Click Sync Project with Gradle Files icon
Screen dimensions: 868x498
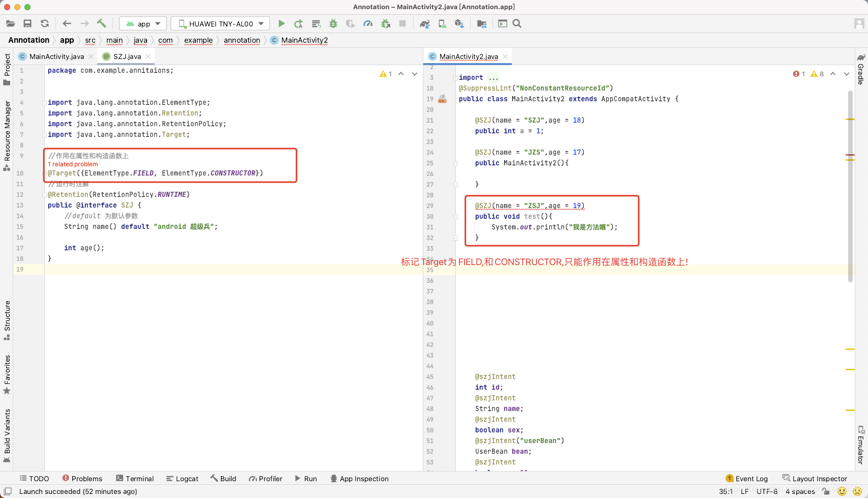pyautogui.click(x=425, y=23)
